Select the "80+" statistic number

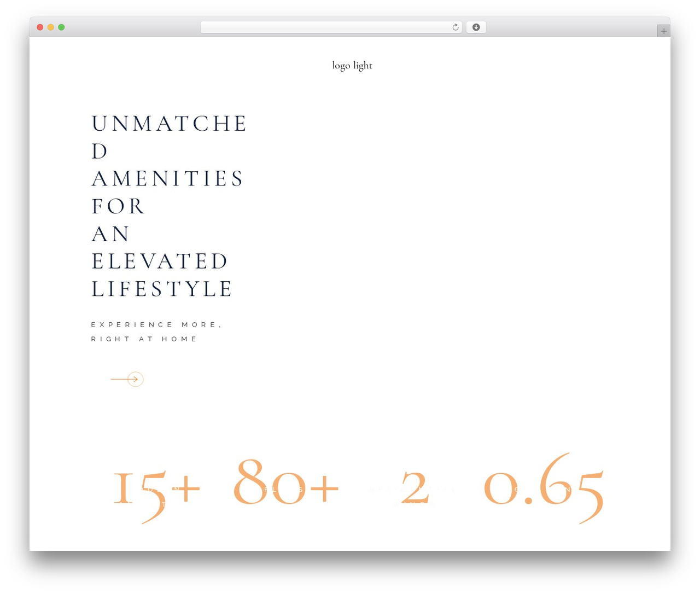(x=286, y=481)
